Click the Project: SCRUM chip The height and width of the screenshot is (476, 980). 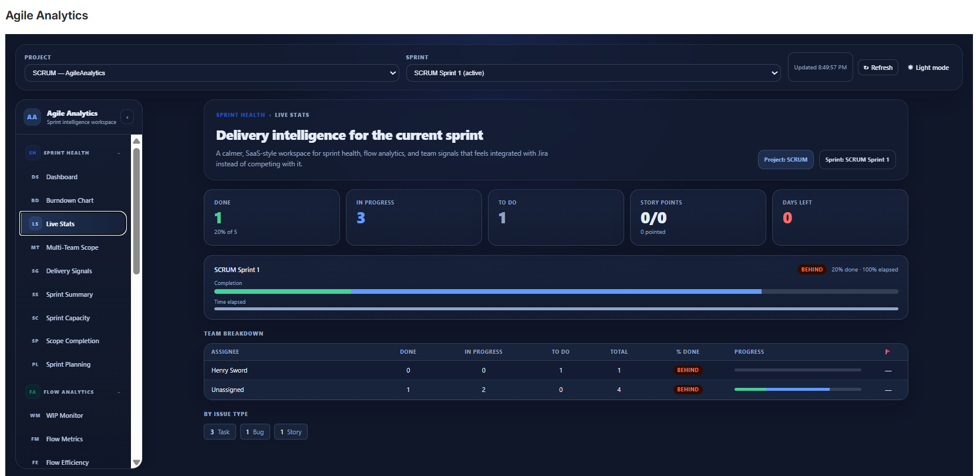[786, 159]
